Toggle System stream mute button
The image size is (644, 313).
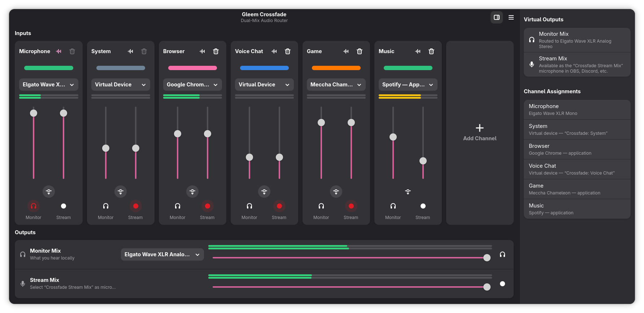136,206
